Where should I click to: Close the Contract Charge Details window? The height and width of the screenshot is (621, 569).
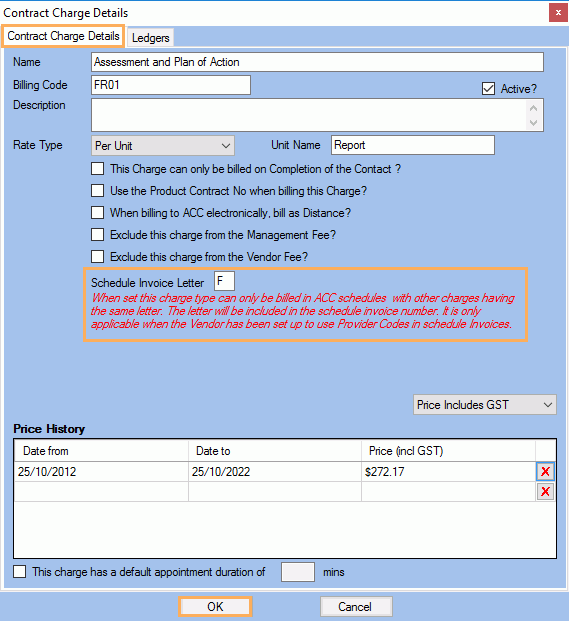[558, 13]
